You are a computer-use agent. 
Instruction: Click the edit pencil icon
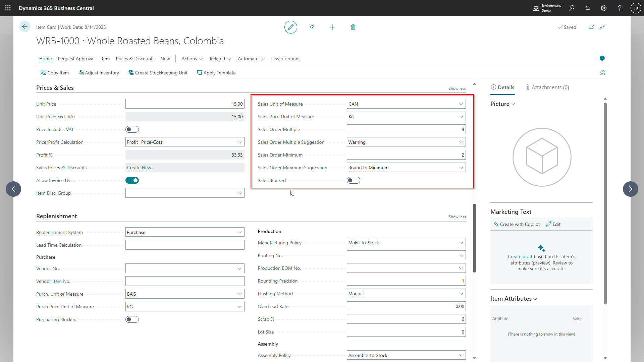290,27
